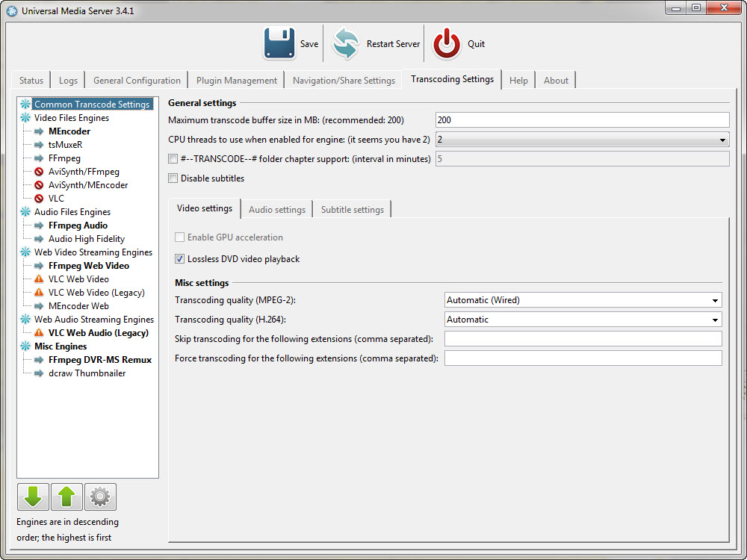Switch to the Status tab
The image size is (747, 560).
coord(31,81)
